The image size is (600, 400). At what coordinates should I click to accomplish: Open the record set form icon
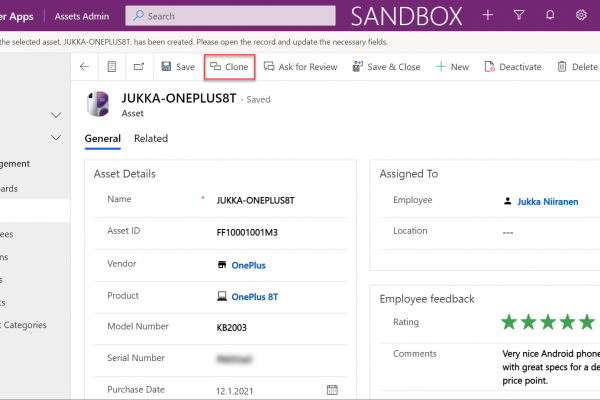(x=112, y=67)
